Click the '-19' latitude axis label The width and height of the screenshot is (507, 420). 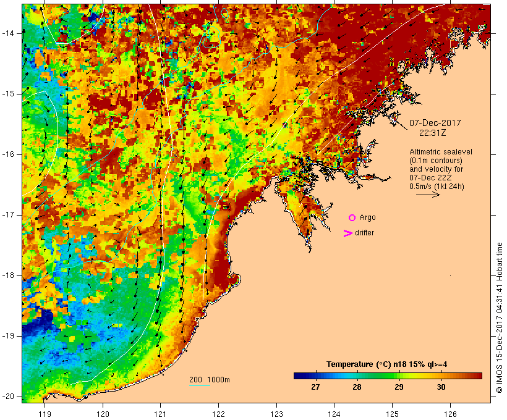point(9,336)
